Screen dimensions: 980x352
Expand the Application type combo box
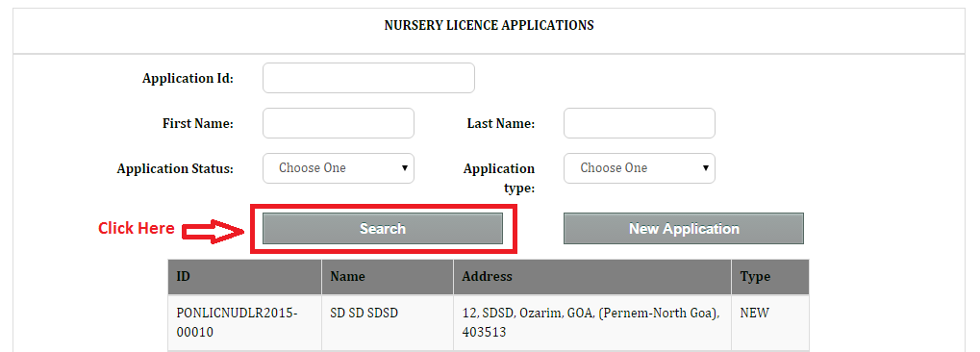pos(640,168)
